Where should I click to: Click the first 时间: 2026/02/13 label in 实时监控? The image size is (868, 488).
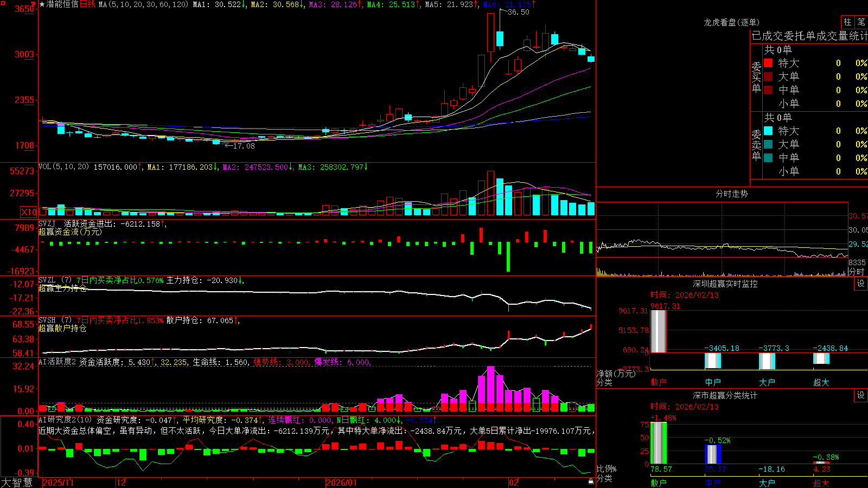(x=685, y=295)
